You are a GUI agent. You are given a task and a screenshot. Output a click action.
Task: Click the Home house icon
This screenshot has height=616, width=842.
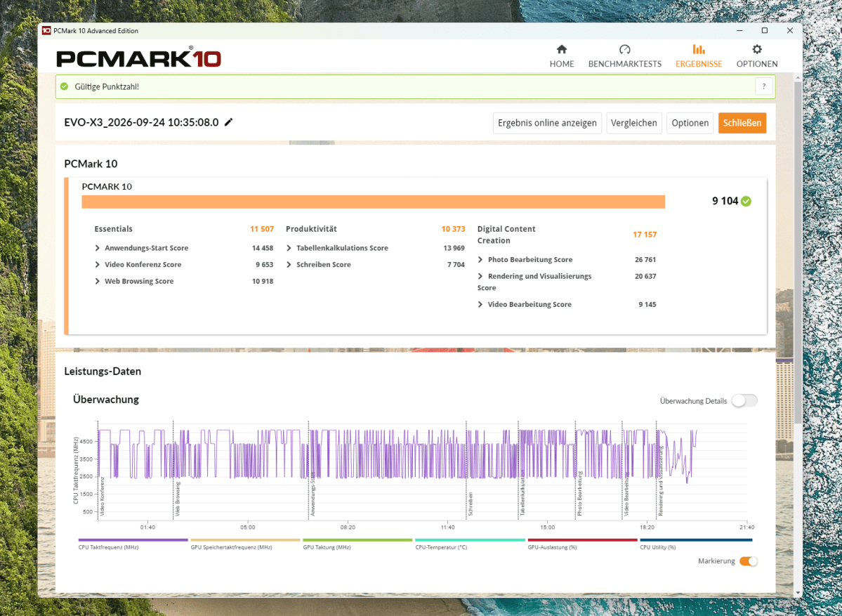(562, 49)
